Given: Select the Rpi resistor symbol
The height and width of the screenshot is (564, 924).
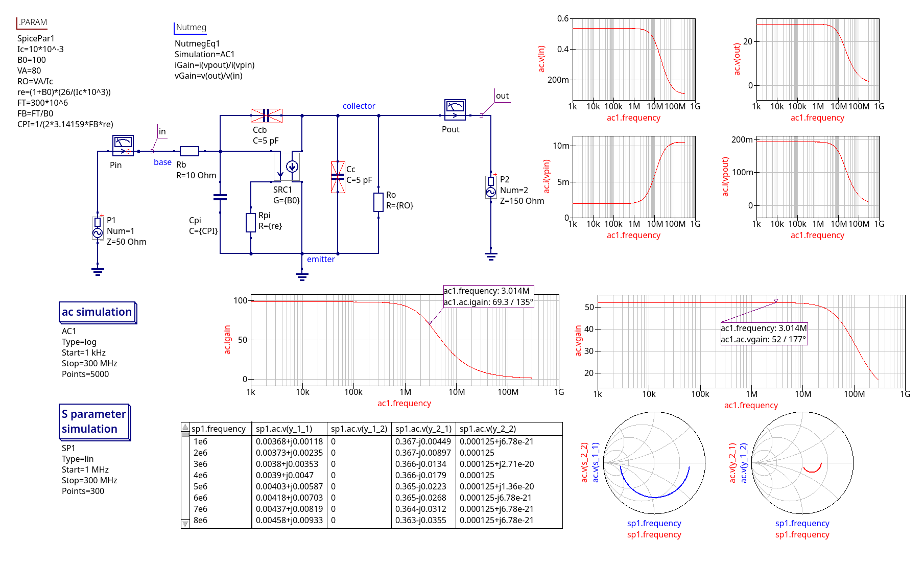Looking at the screenshot, I should point(251,223).
